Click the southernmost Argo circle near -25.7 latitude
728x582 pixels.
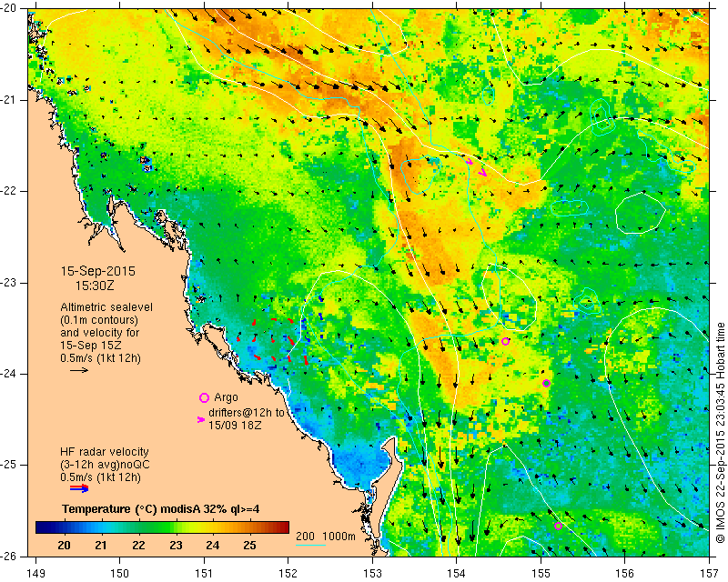pos(558,526)
